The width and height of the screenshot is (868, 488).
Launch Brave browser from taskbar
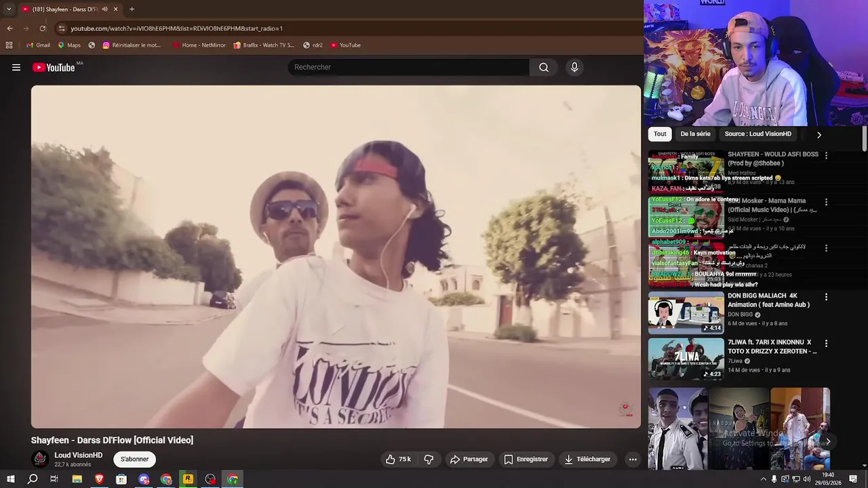(x=99, y=479)
